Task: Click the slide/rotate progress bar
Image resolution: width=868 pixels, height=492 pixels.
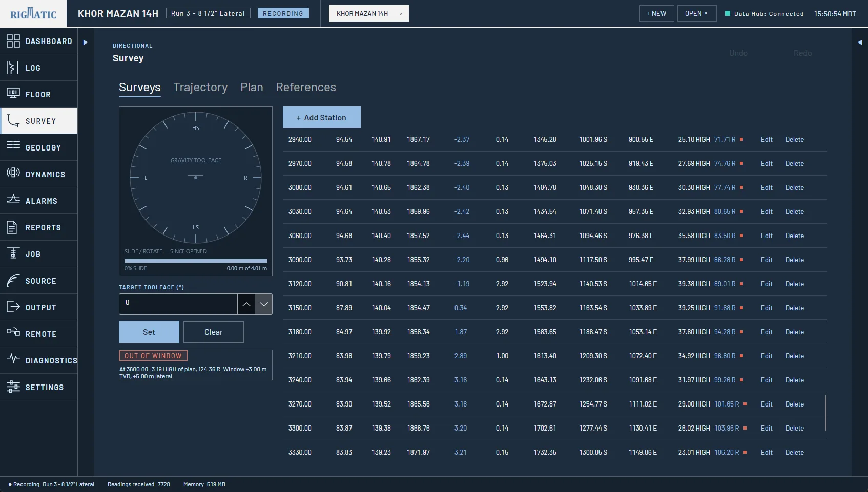Action: [196, 261]
